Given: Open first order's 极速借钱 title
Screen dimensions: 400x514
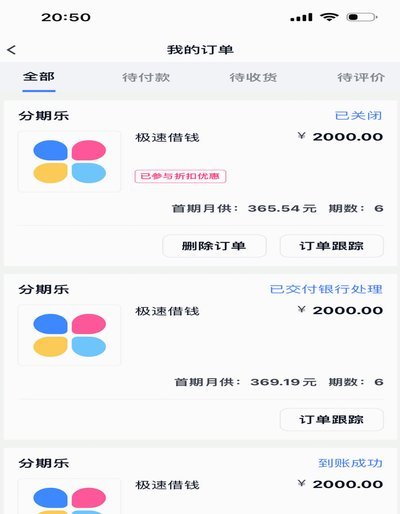Looking at the screenshot, I should click(x=167, y=137).
